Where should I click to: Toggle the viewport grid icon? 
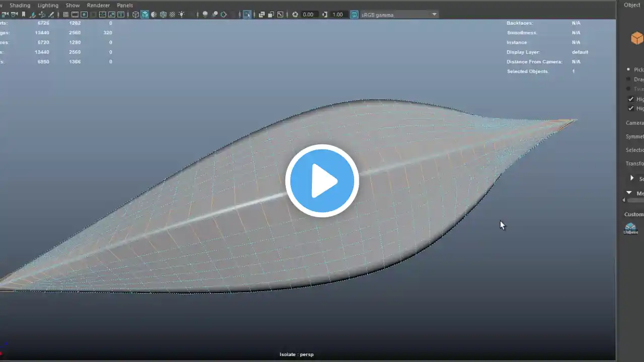[65, 15]
